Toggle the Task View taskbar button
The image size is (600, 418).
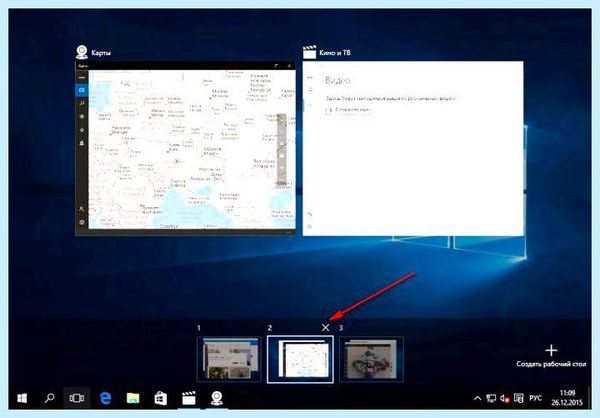(77, 398)
